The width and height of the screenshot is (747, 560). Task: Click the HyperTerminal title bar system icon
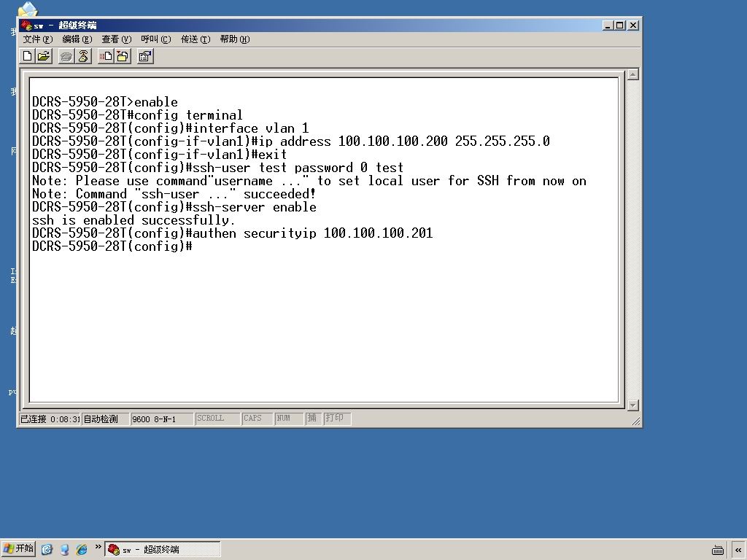pos(26,26)
